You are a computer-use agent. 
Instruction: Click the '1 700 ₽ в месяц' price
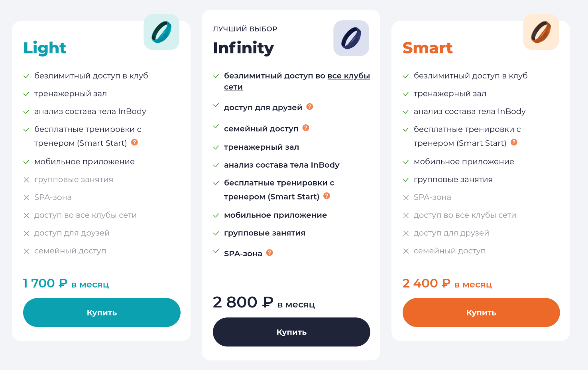pyautogui.click(x=66, y=284)
